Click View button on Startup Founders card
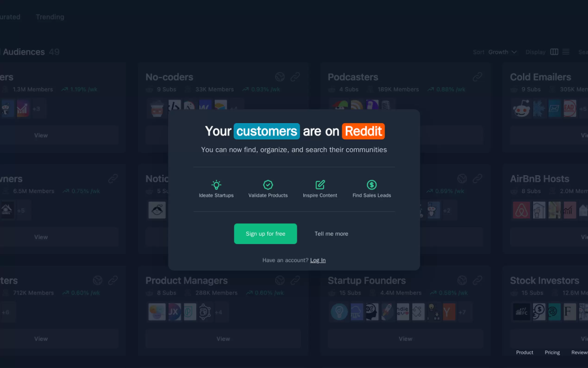 [405, 339]
